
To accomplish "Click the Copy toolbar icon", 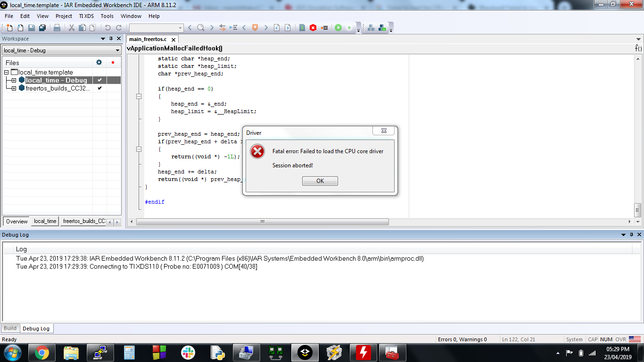I will click(82, 28).
